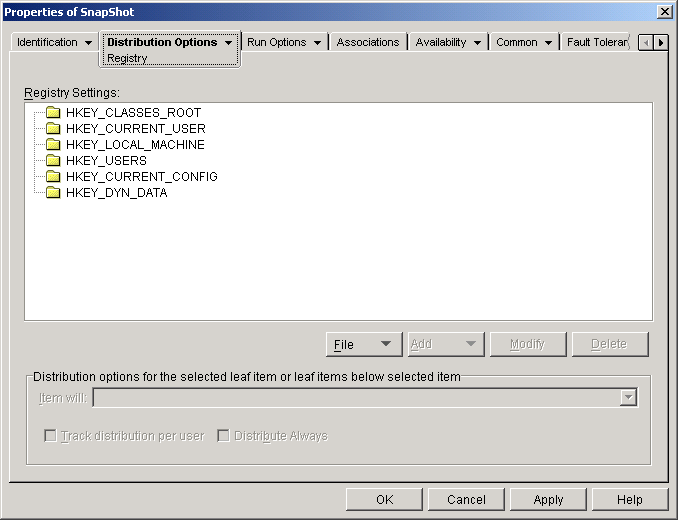The width and height of the screenshot is (678, 520).
Task: Open the Fault Tolerance tab
Action: coord(597,42)
